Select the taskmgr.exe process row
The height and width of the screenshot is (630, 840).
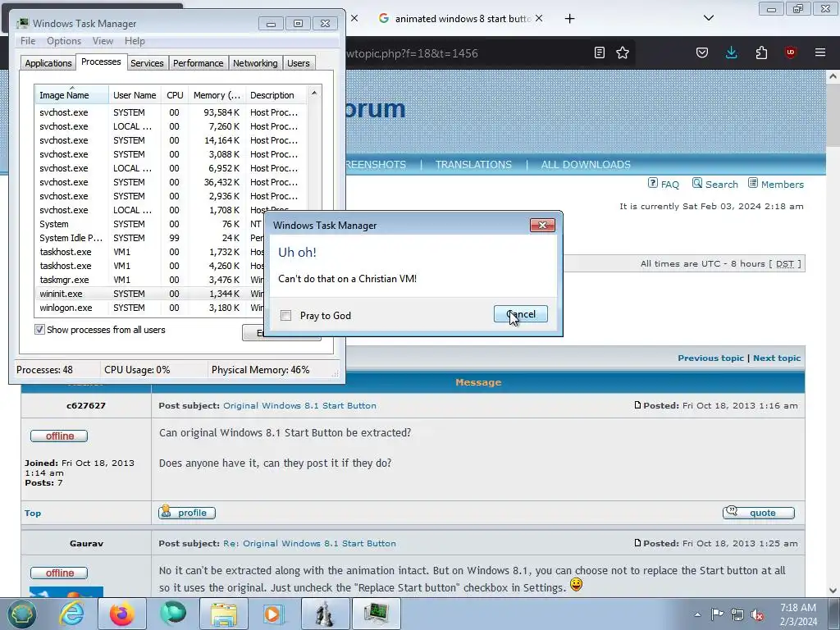pos(150,280)
